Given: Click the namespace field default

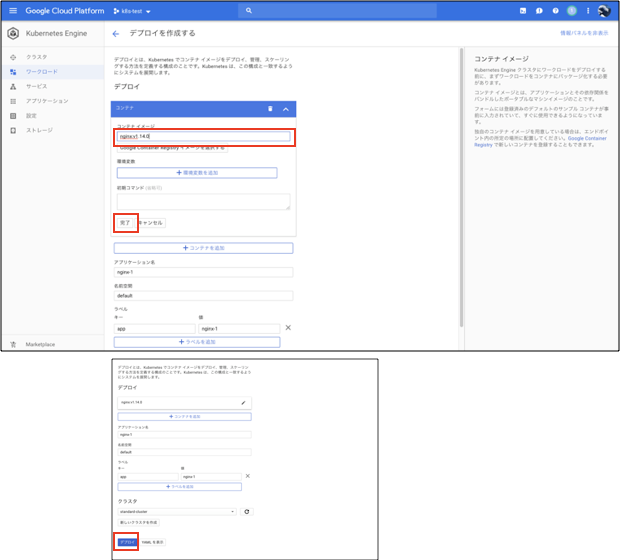Looking at the screenshot, I should pyautogui.click(x=204, y=295).
